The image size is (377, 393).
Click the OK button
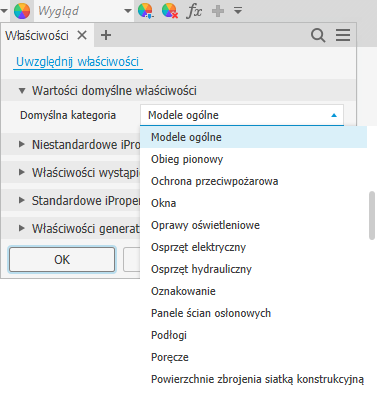pos(62,259)
